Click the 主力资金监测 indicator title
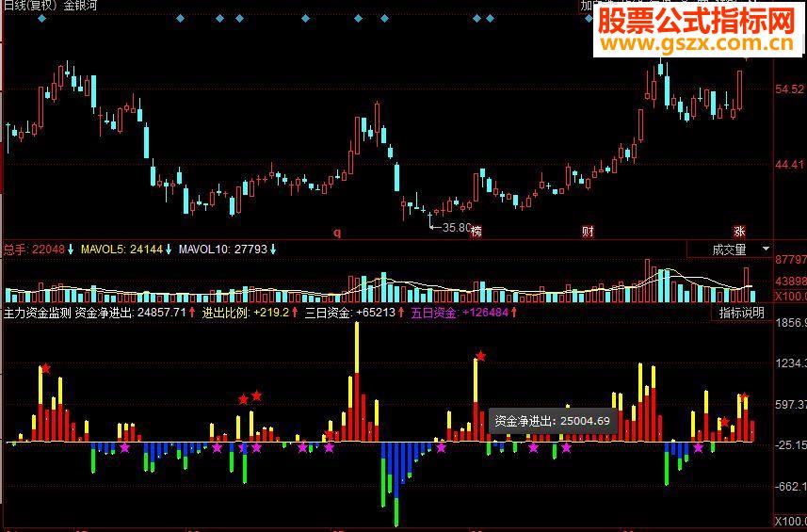The image size is (807, 532). [x=37, y=313]
